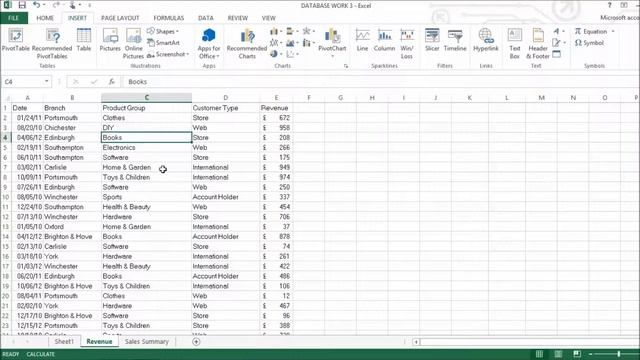640x360 pixels.
Task: Open the FILE tab
Action: coord(13,18)
